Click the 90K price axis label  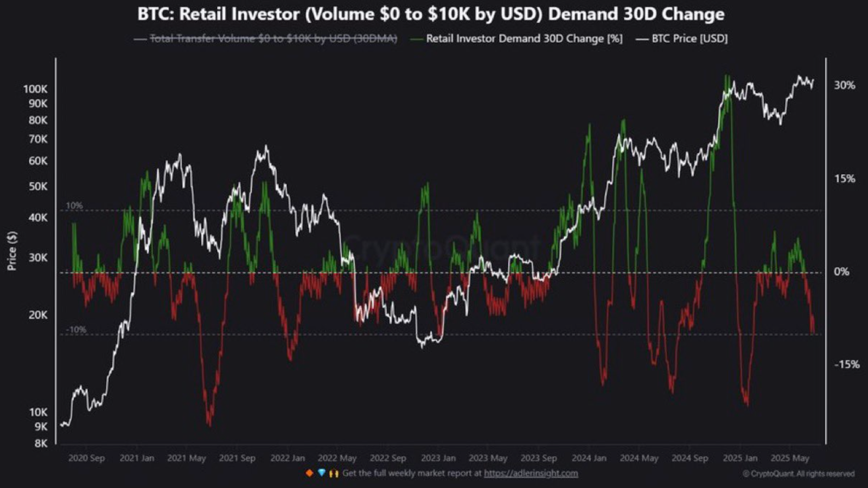point(38,103)
